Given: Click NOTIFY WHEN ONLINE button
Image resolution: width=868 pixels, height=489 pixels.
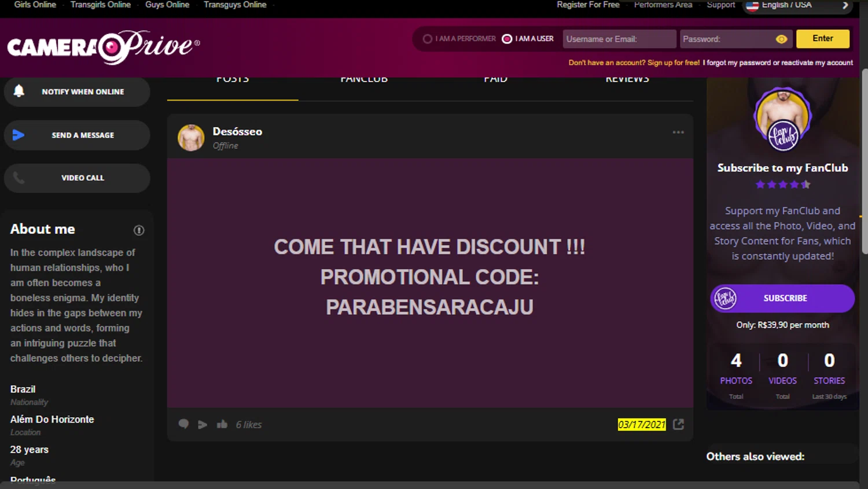Looking at the screenshot, I should [x=77, y=91].
